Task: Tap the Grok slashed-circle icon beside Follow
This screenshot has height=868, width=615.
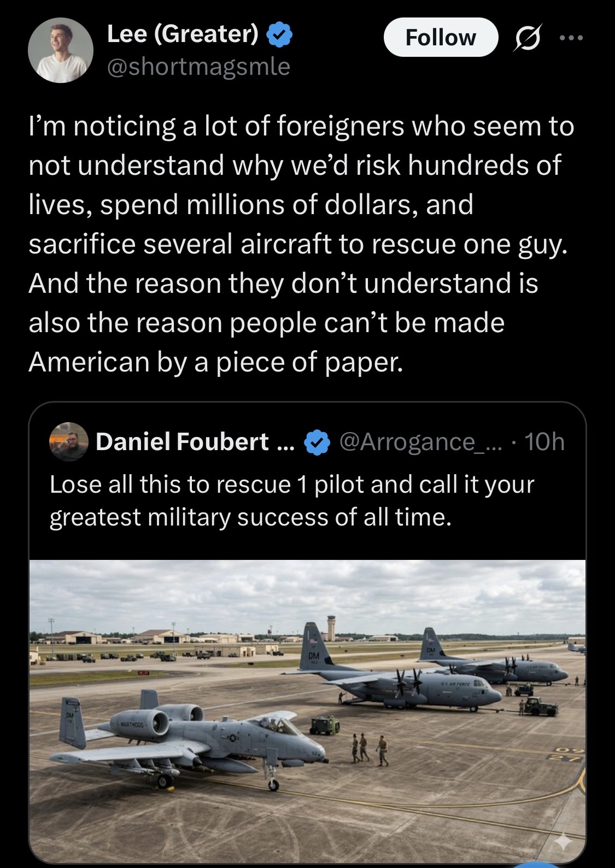Action: 525,38
